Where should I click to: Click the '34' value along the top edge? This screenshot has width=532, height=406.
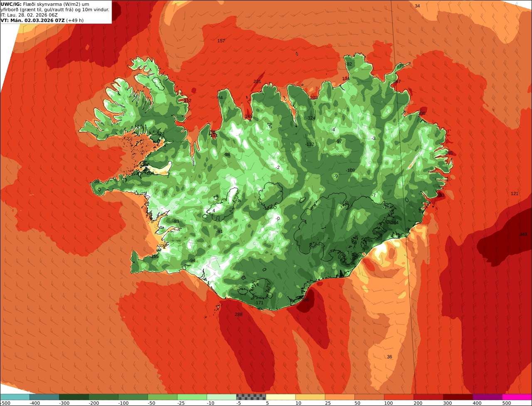click(417, 6)
